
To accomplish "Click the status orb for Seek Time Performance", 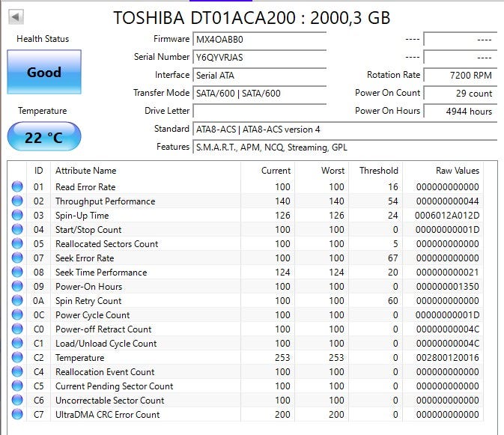I will [17, 272].
